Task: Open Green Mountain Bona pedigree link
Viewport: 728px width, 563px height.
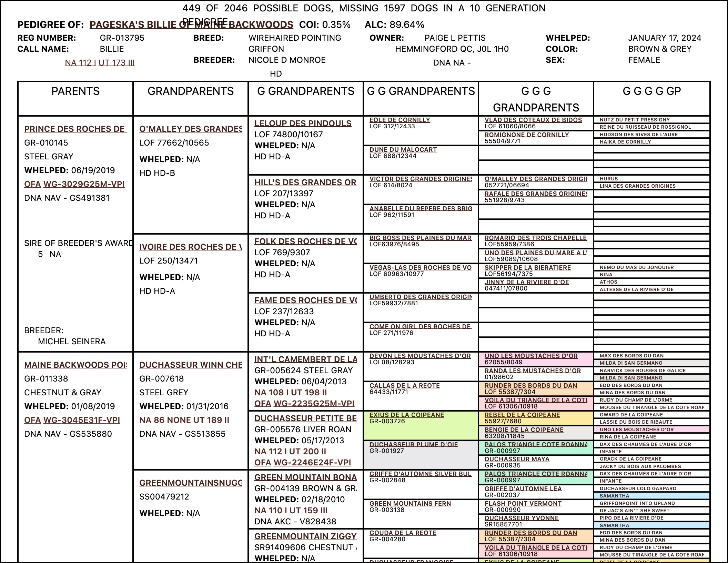Action: click(x=305, y=477)
